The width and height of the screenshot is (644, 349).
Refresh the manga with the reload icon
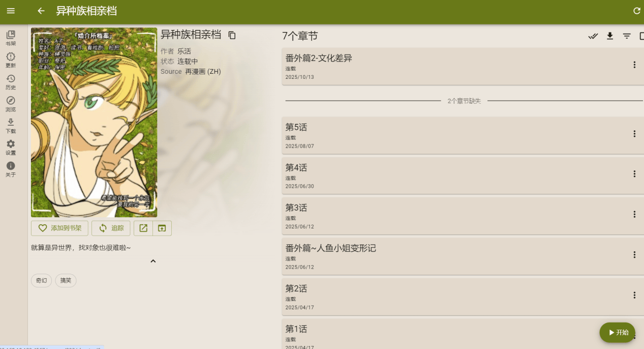(x=636, y=11)
